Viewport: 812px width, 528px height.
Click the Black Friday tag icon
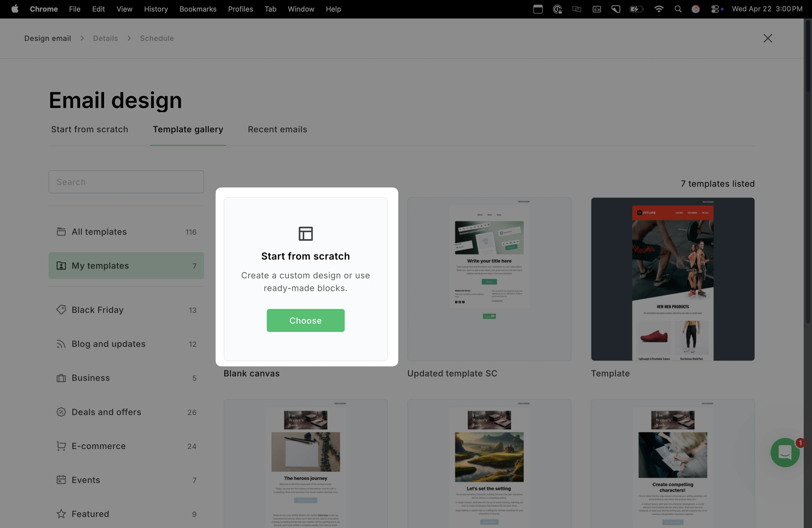[61, 310]
